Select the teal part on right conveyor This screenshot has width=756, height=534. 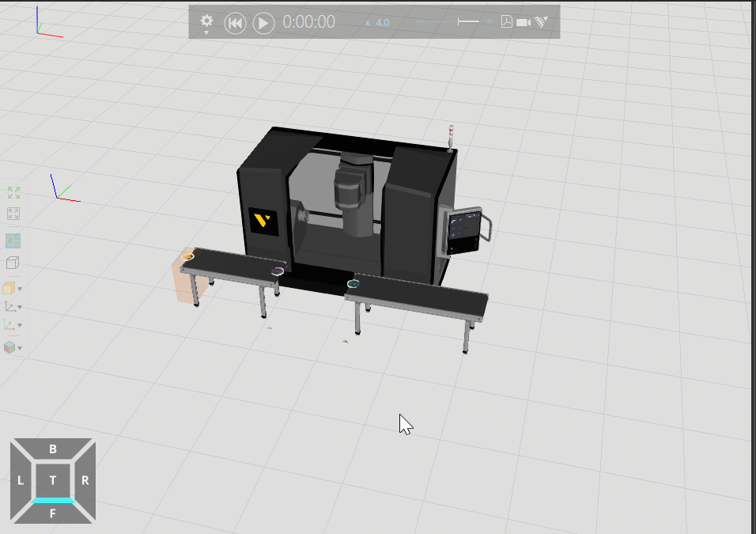coord(353,284)
